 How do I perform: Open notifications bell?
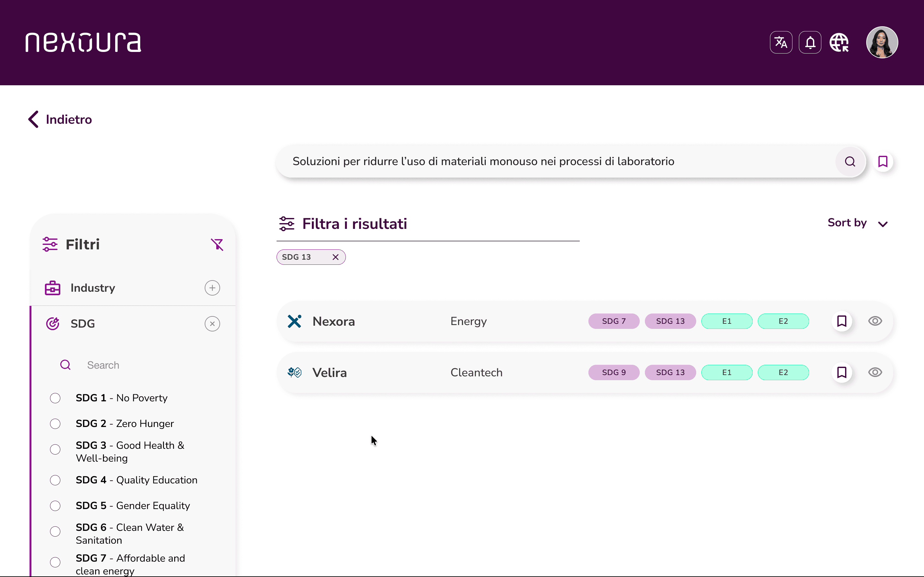810,42
